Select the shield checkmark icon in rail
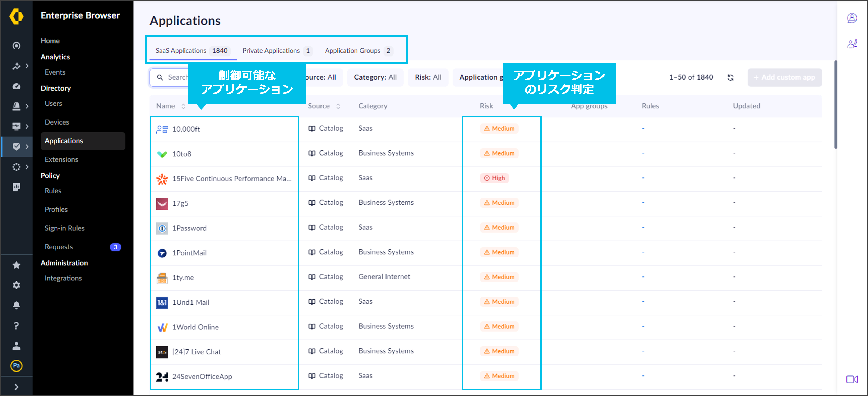Image resolution: width=868 pixels, height=396 pixels. pos(16,146)
